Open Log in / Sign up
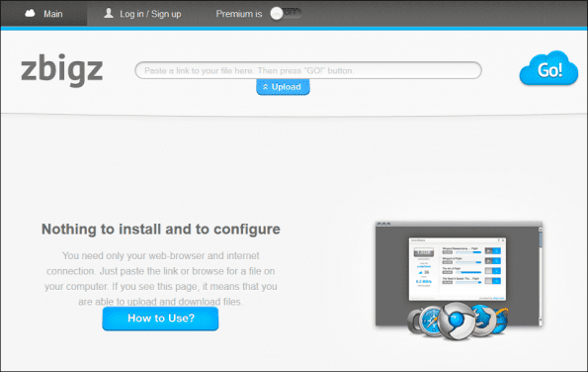The image size is (588, 372). tap(143, 14)
